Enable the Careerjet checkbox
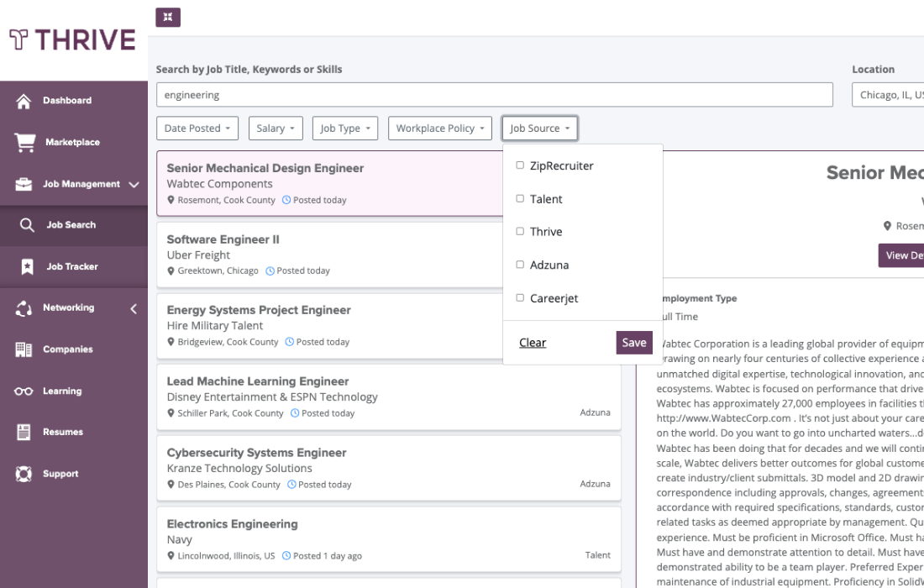The image size is (924, 588). (518, 297)
